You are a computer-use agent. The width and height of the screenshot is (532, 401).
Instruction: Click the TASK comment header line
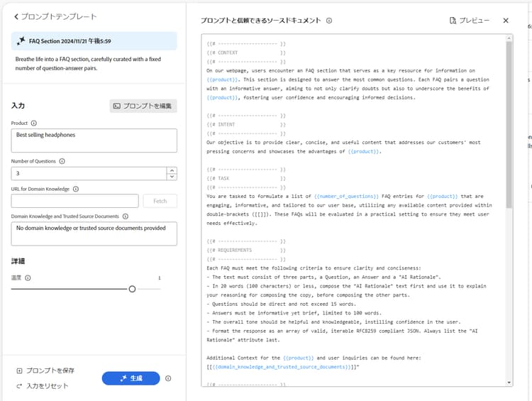pyautogui.click(x=246, y=179)
